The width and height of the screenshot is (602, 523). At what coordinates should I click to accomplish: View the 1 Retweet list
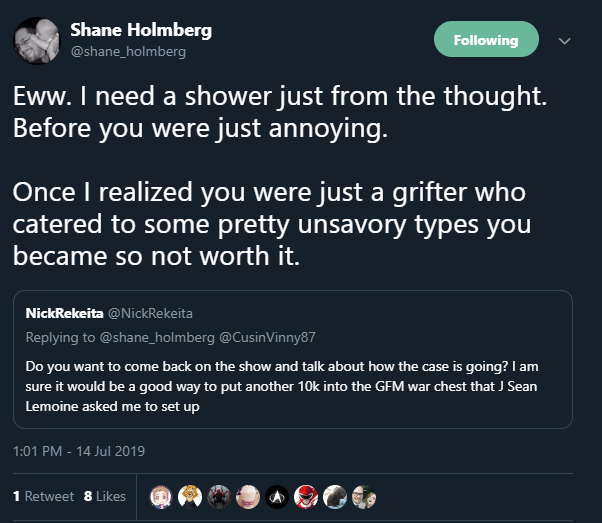tap(43, 496)
